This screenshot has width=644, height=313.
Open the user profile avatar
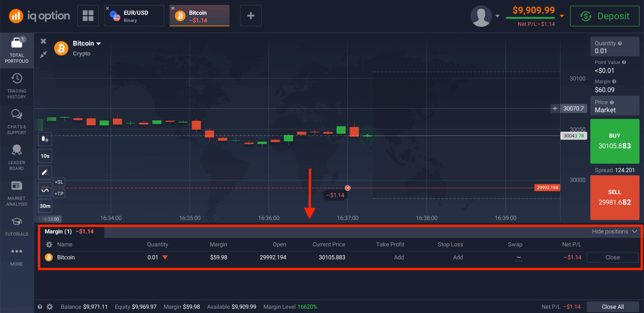(481, 16)
